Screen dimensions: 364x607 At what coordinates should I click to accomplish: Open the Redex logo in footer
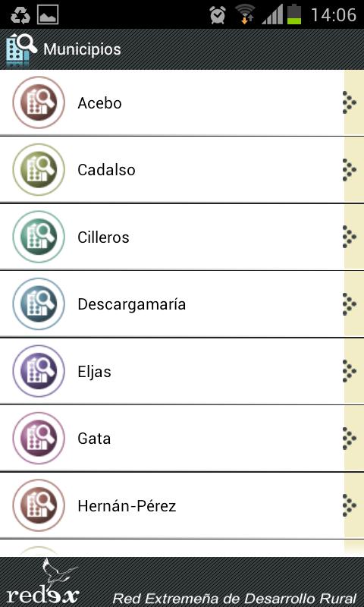pyautogui.click(x=43, y=580)
